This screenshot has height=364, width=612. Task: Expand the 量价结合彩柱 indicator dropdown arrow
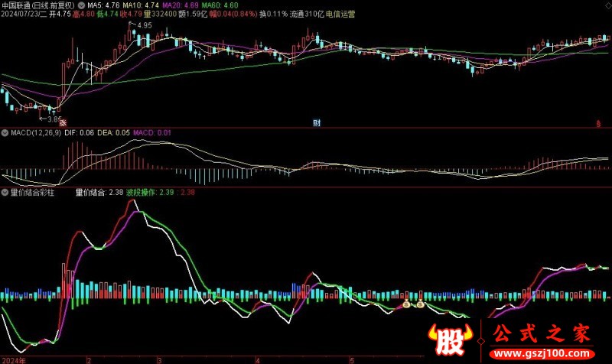coord(5,193)
